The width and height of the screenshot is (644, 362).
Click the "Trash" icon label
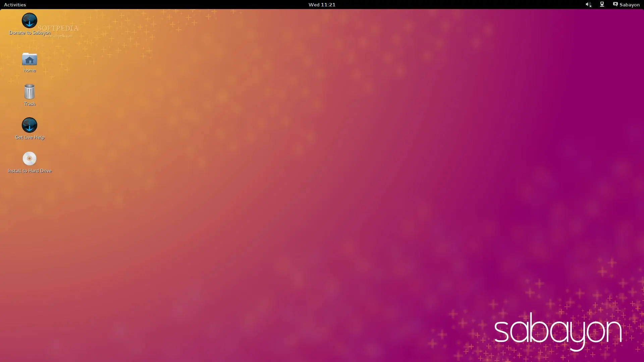(x=30, y=104)
